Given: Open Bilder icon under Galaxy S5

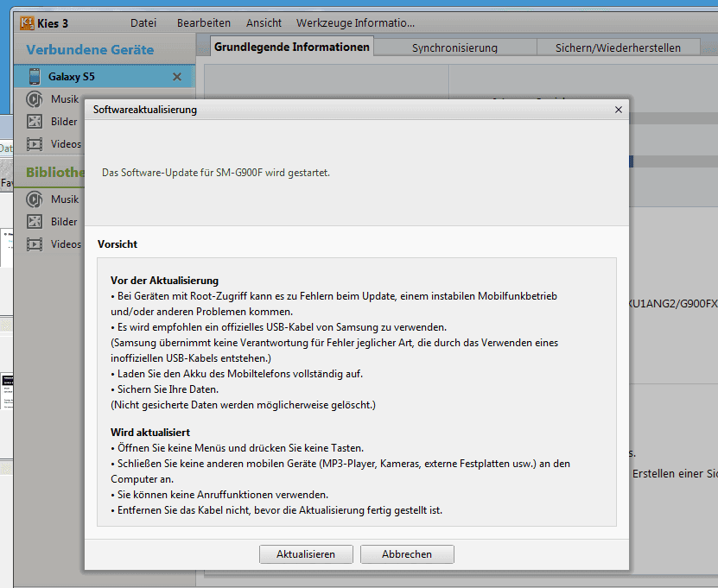Looking at the screenshot, I should pyautogui.click(x=35, y=121).
